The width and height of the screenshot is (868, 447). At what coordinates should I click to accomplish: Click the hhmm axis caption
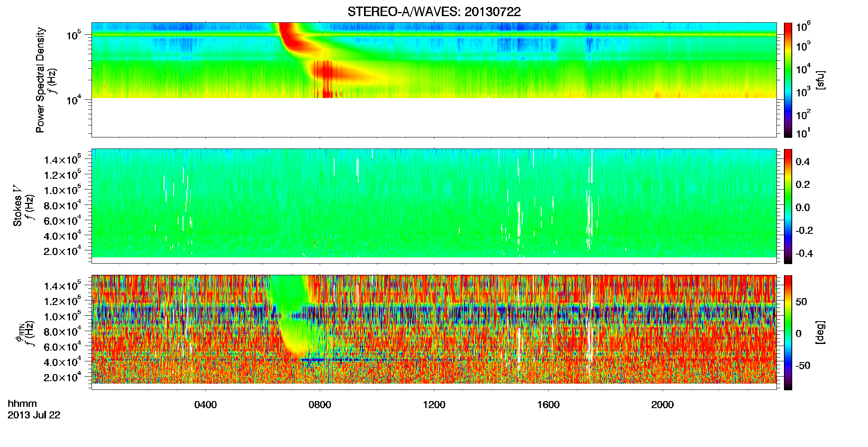pyautogui.click(x=22, y=404)
